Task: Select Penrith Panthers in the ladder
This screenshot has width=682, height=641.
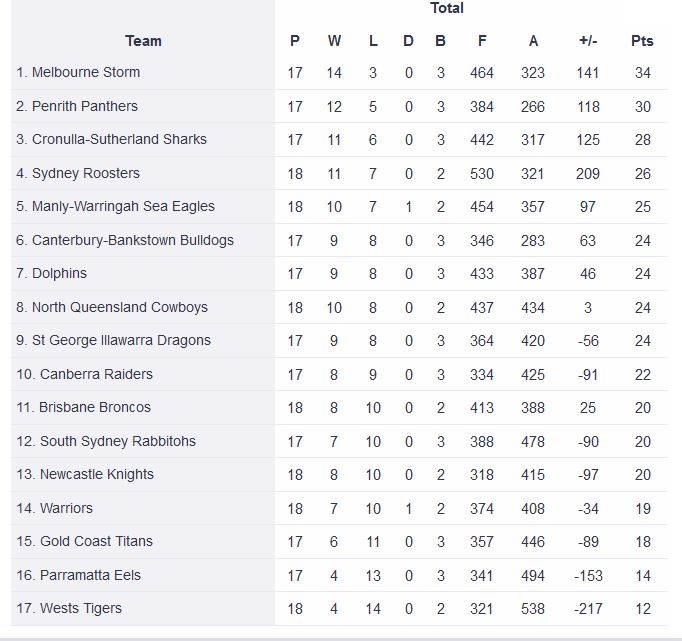Action: [85, 106]
